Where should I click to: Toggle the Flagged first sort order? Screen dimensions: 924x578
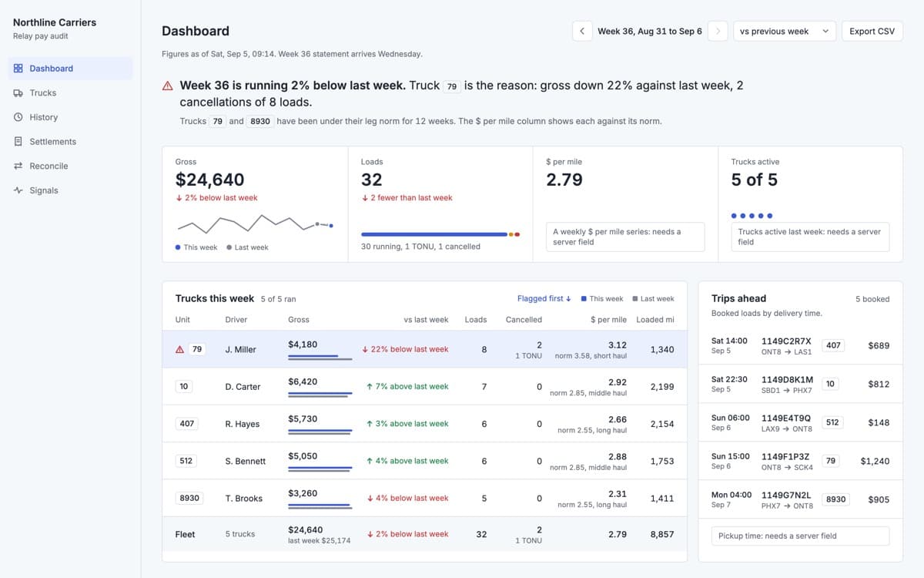(x=544, y=298)
